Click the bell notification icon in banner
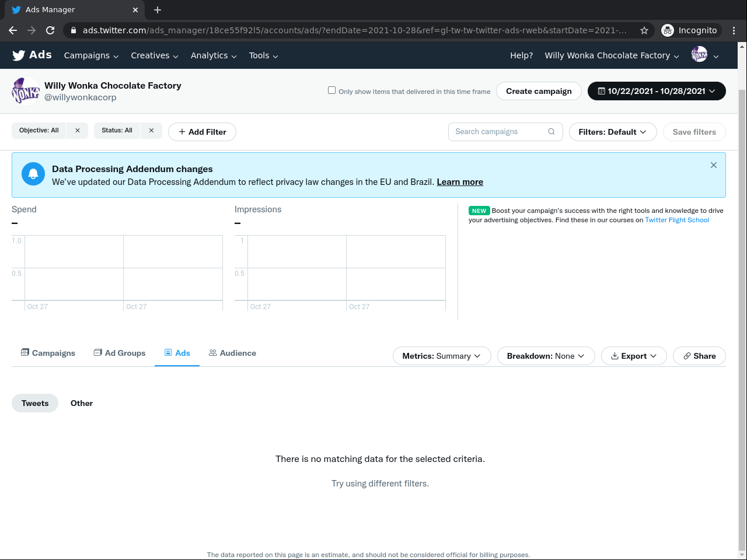This screenshot has width=747, height=560. [33, 174]
